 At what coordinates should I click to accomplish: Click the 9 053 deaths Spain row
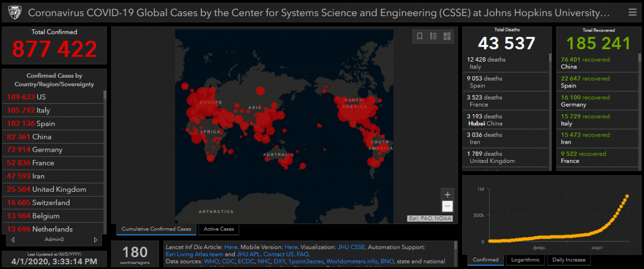click(x=505, y=82)
